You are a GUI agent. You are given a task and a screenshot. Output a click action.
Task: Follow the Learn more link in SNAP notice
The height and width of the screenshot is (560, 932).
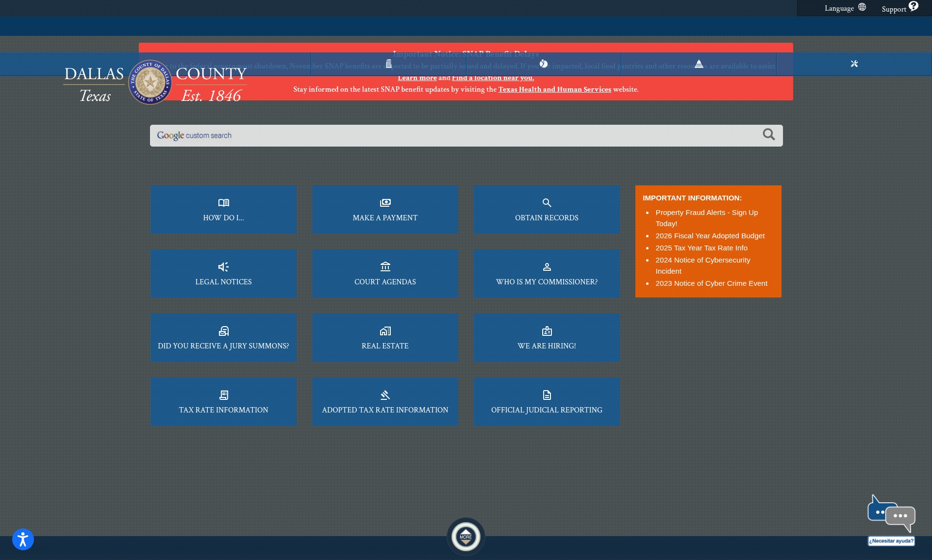coord(417,78)
